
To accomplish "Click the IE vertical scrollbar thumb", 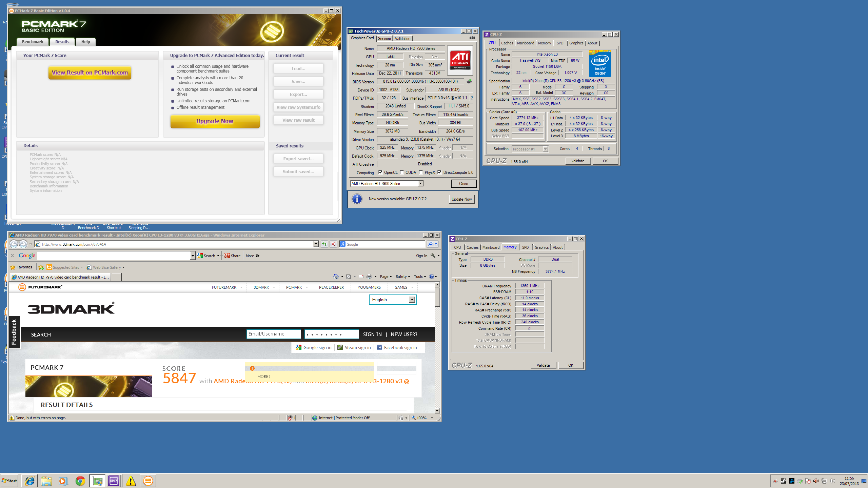I will pyautogui.click(x=437, y=297).
